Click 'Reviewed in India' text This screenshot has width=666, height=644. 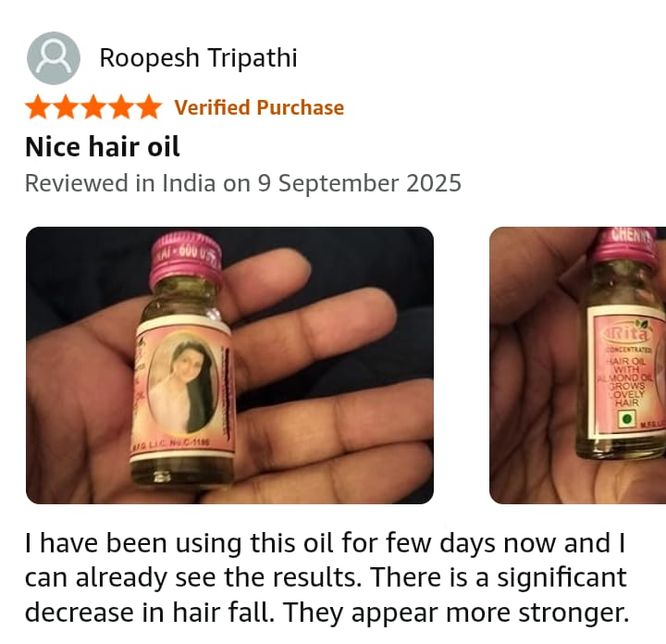120,183
